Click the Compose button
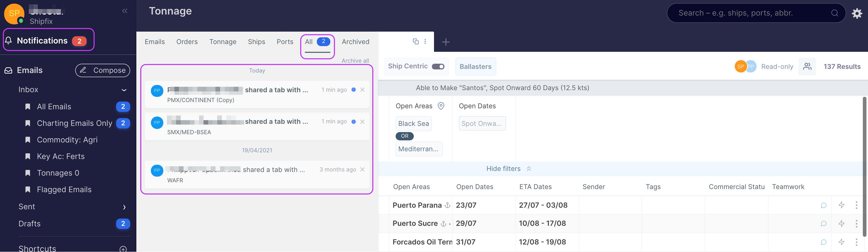Image resolution: width=868 pixels, height=252 pixels. [102, 70]
